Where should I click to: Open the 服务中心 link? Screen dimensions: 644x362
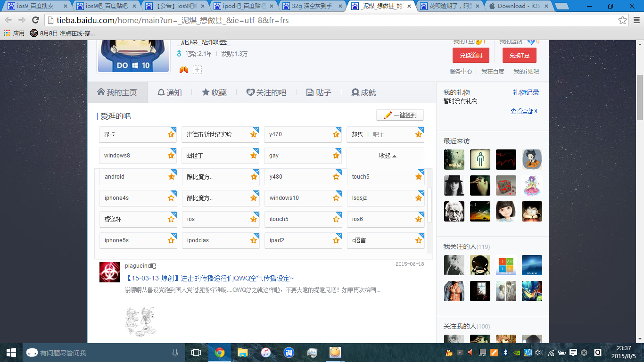point(461,72)
